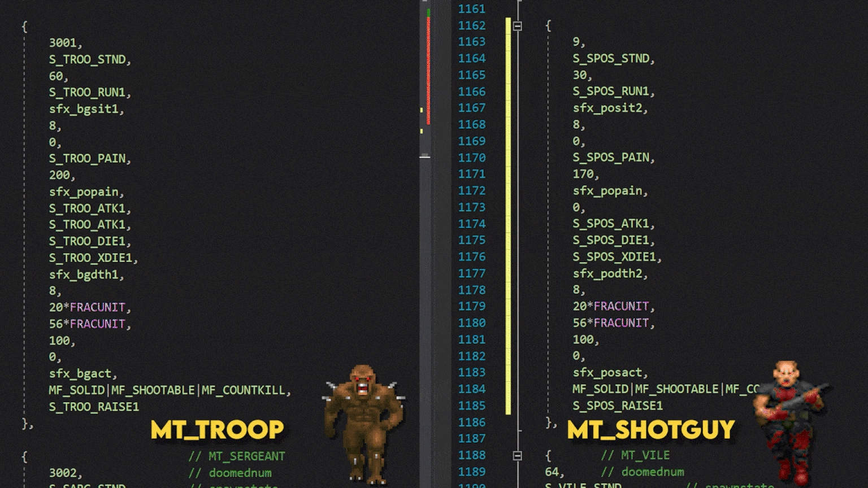This screenshot has width=868, height=488.
Task: Click the // MT_VILE comment
Action: [635, 455]
